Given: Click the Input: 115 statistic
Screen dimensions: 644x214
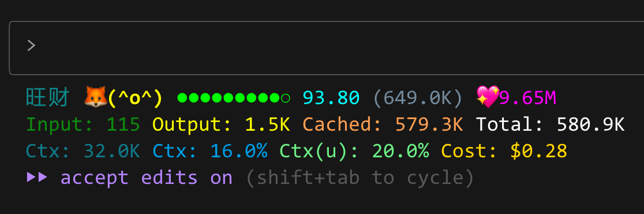Looking at the screenshot, I should pos(83,125).
